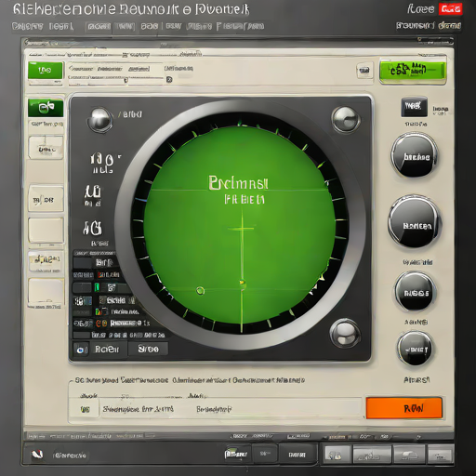Click the smallest bottom round dial on right panel
Image resolution: width=476 pixels, height=476 pixels.
coord(415,349)
